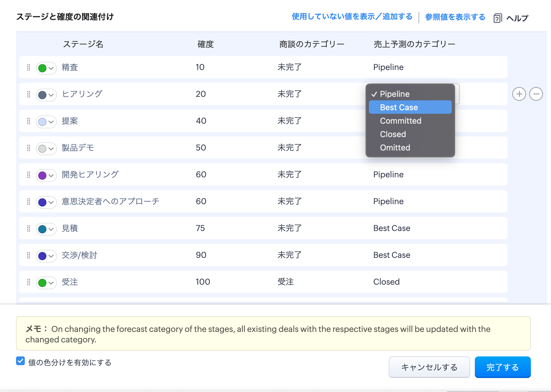Click the drag handle for 開発ヒアリング row

pos(29,175)
